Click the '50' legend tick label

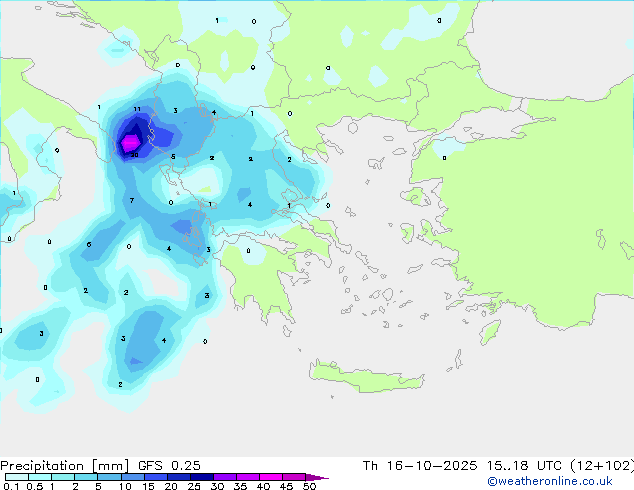click(x=309, y=486)
